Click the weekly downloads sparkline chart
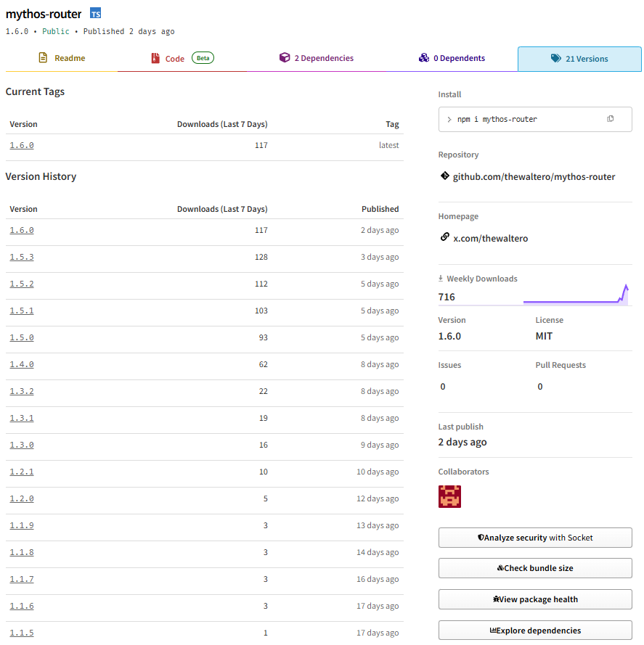 click(x=576, y=295)
